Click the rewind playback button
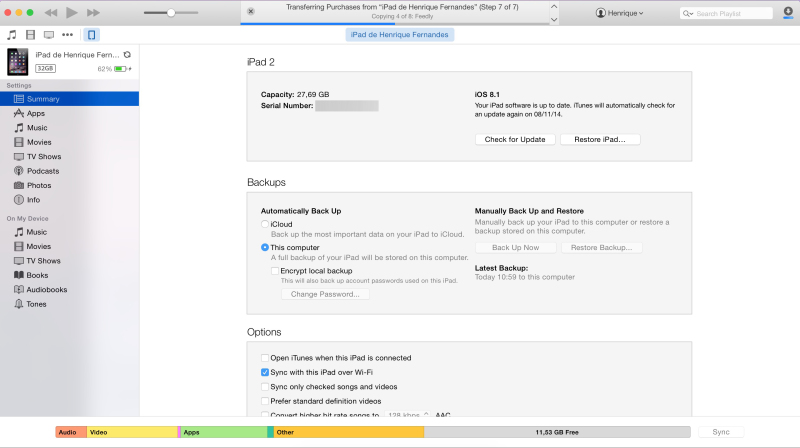The height and width of the screenshot is (448, 800). pos(51,13)
